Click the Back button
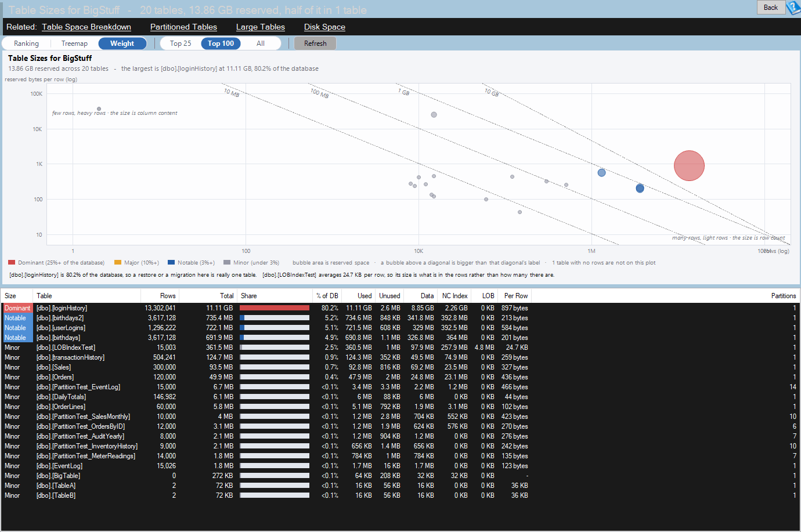This screenshot has height=532, width=801. [771, 8]
